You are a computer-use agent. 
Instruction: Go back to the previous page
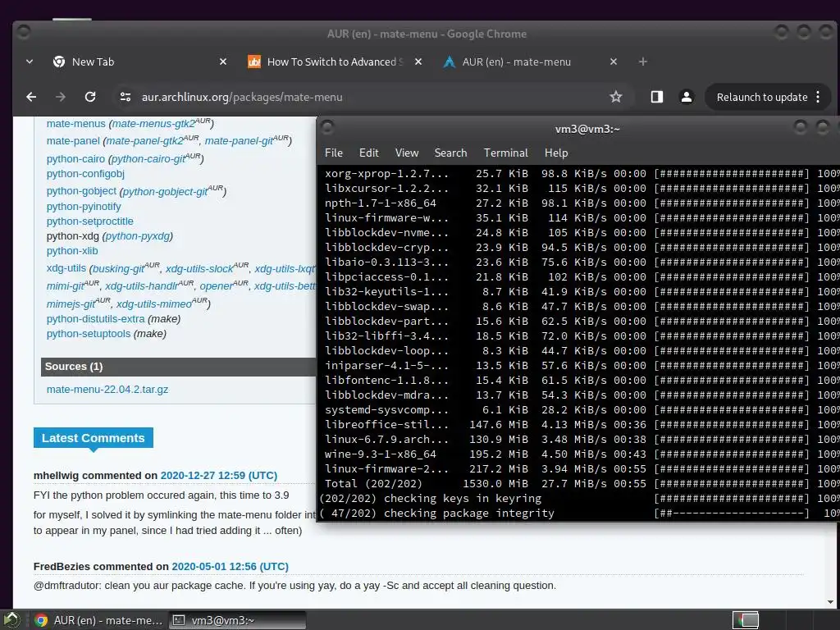coord(31,97)
